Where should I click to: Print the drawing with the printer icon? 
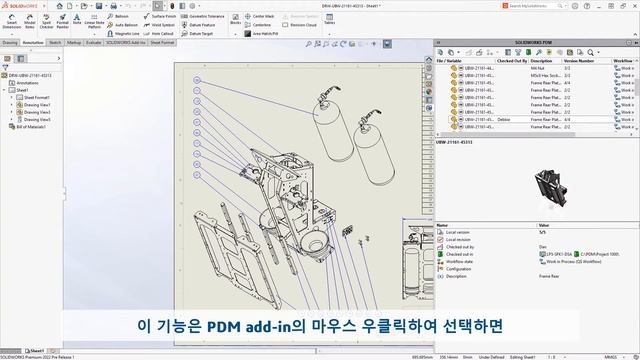(113, 6)
